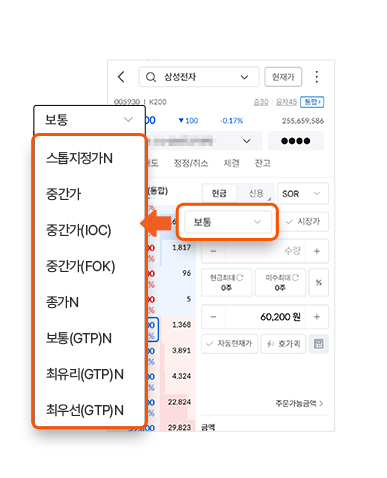The height and width of the screenshot is (478, 387).
Task: Open the 삼성전자 stock selector dropdown
Action: (199, 77)
